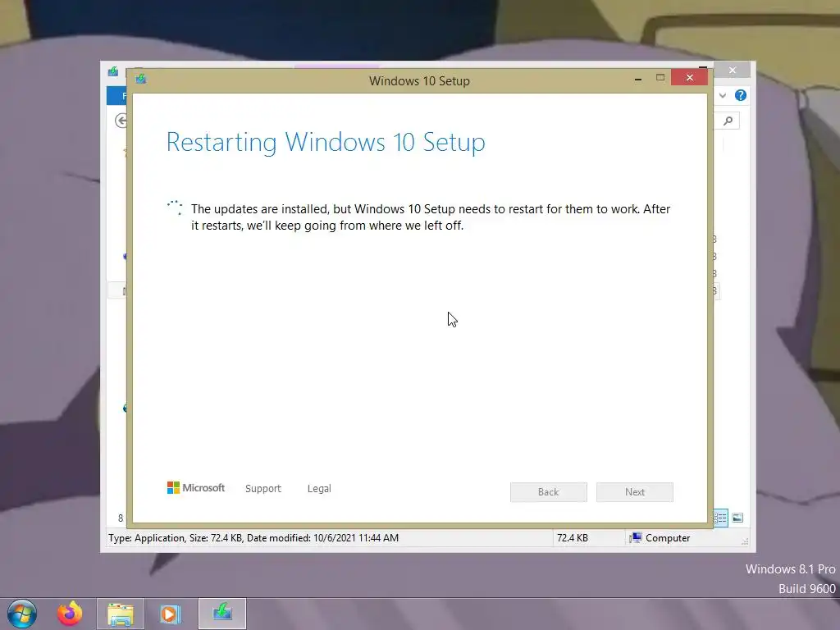Switch File Explorer to details view

click(x=721, y=518)
